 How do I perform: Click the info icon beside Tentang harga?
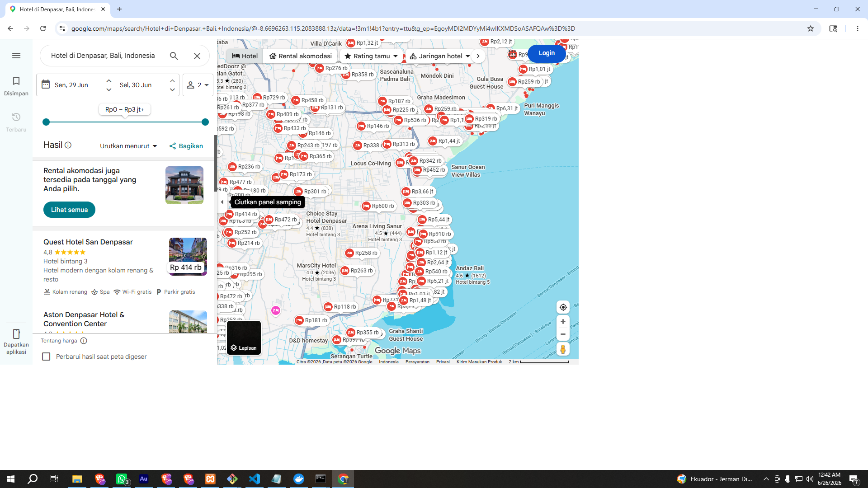(x=84, y=341)
